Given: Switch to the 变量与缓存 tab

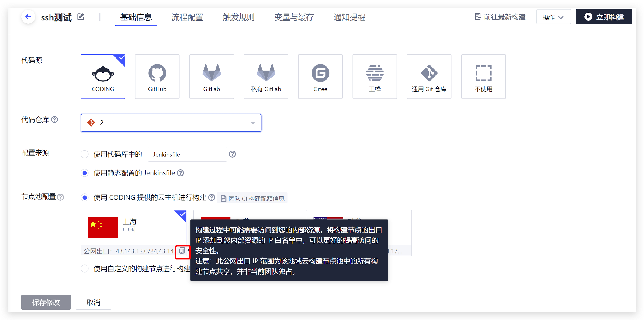Looking at the screenshot, I should (x=294, y=17).
